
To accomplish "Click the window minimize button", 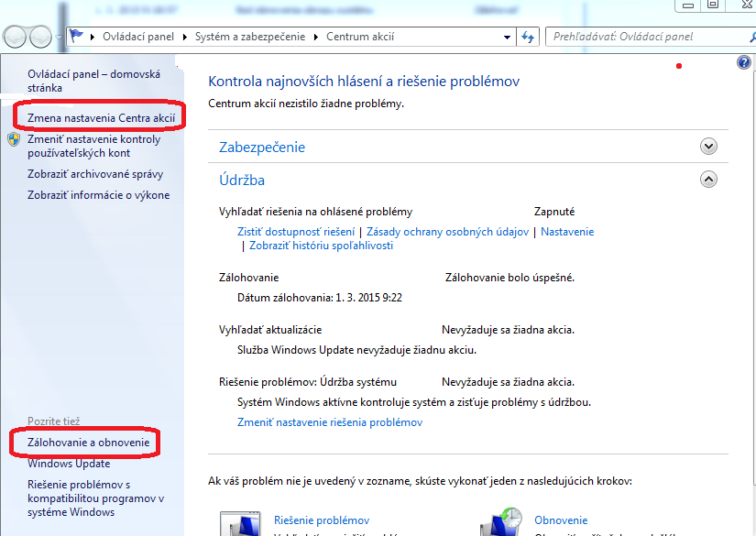I will [688, 5].
